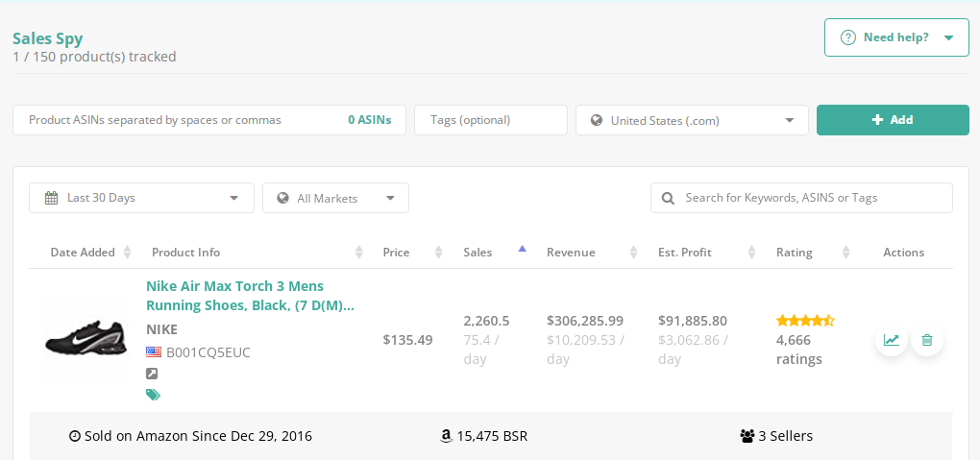Open the sales chart icon for Nike product
This screenshot has height=460, width=980.
[892, 340]
